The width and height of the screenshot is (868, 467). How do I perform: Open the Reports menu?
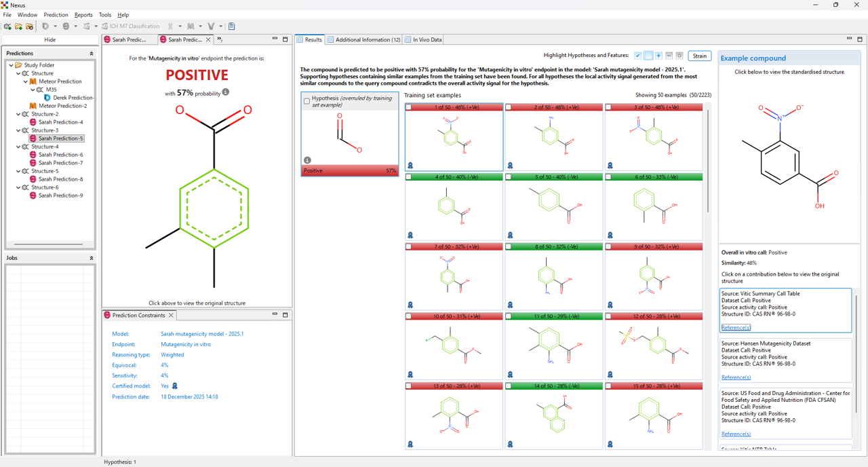pyautogui.click(x=83, y=15)
